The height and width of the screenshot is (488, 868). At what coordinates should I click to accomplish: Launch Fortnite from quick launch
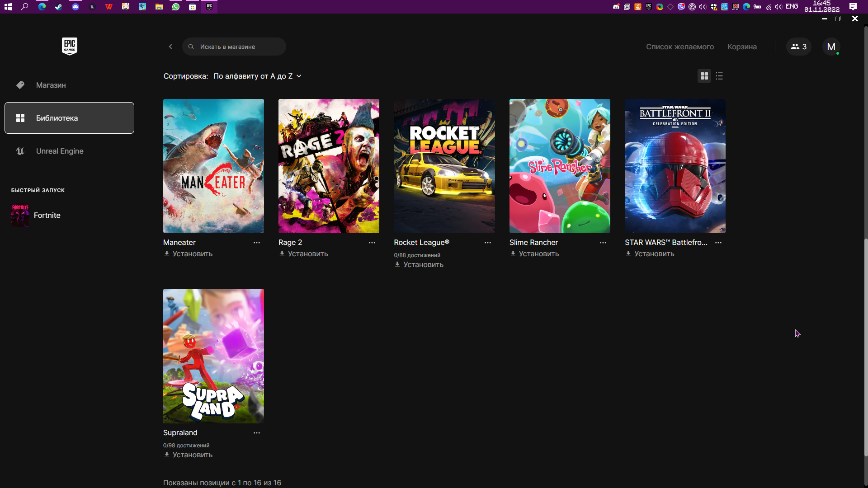(47, 215)
